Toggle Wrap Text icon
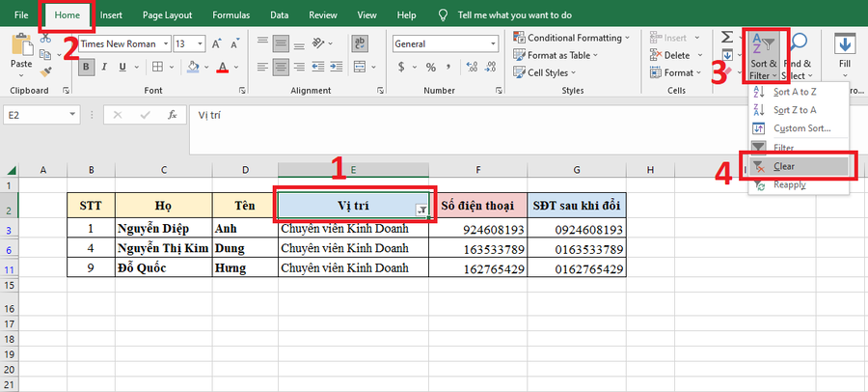This screenshot has width=868, height=392. pyautogui.click(x=360, y=43)
